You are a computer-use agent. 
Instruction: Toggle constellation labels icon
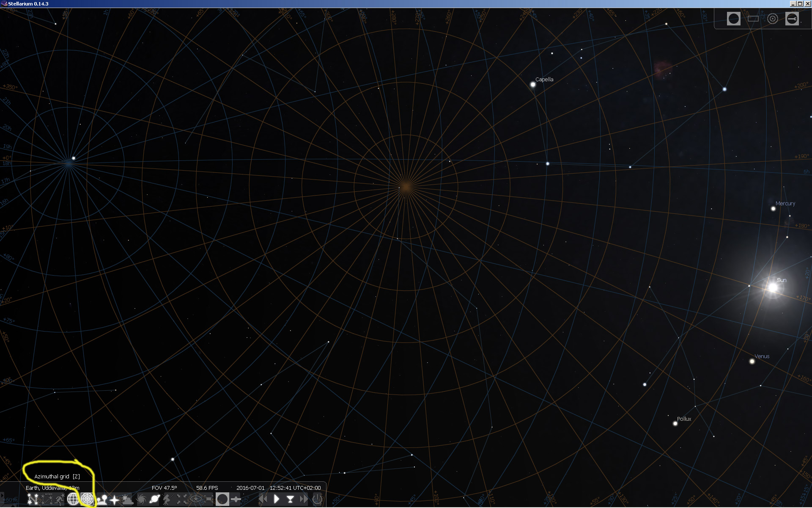[46, 499]
